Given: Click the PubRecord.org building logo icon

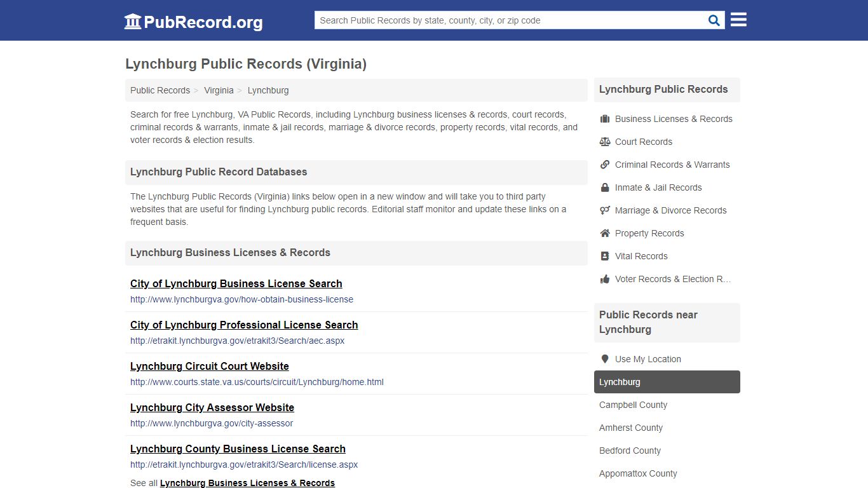Looking at the screenshot, I should click(133, 22).
